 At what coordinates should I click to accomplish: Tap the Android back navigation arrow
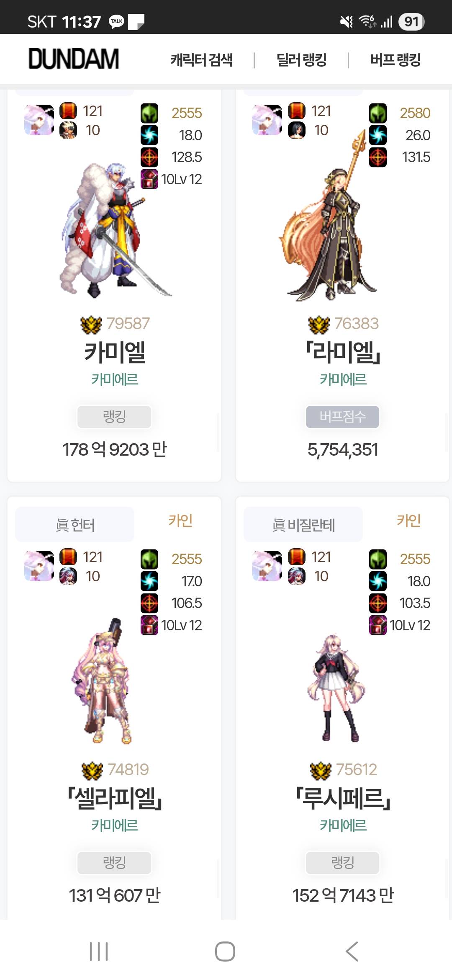(x=352, y=952)
